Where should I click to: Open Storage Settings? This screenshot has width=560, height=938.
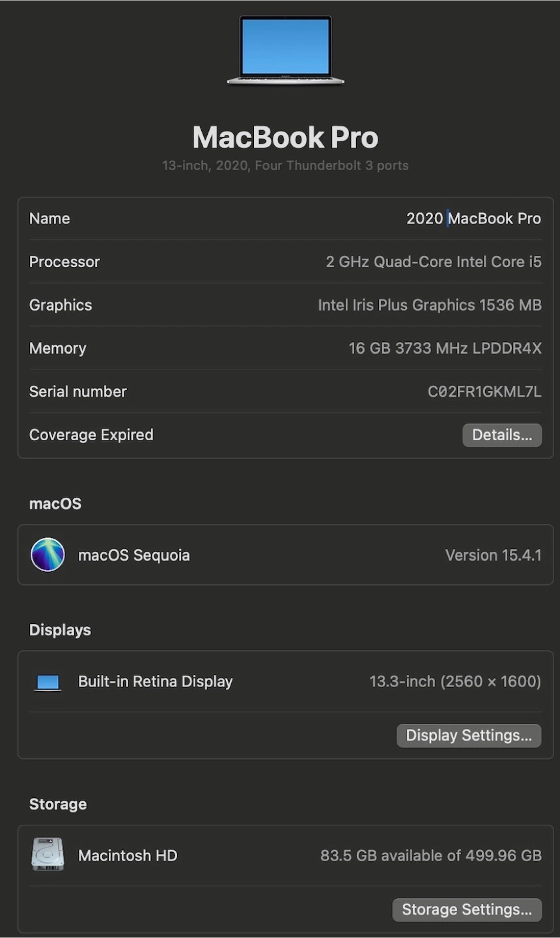[x=466, y=909]
